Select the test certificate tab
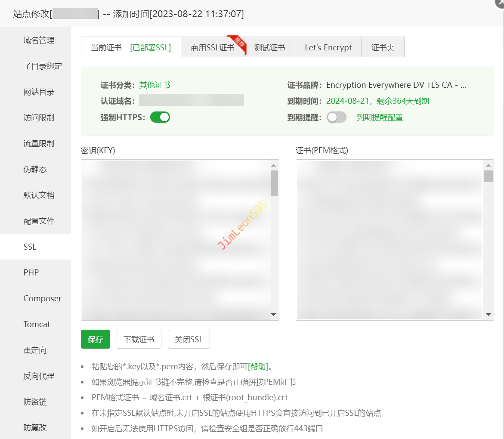The width and height of the screenshot is (504, 439). click(x=269, y=47)
